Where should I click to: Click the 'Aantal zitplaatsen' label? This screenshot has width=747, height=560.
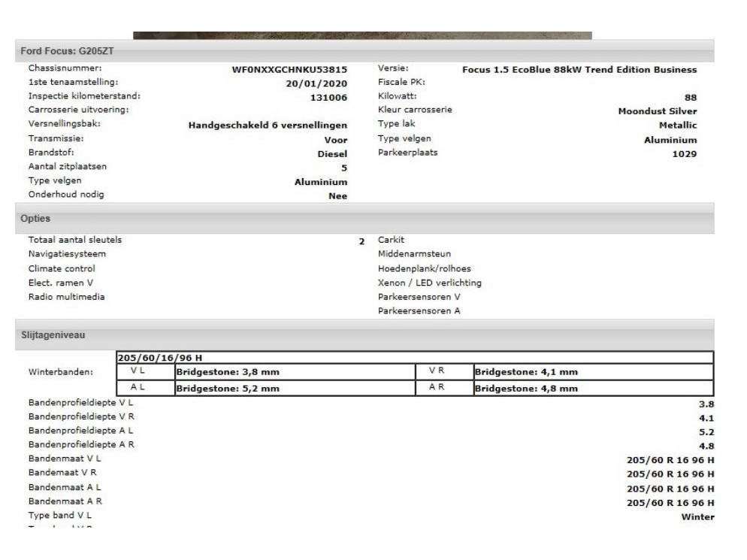[x=67, y=166]
